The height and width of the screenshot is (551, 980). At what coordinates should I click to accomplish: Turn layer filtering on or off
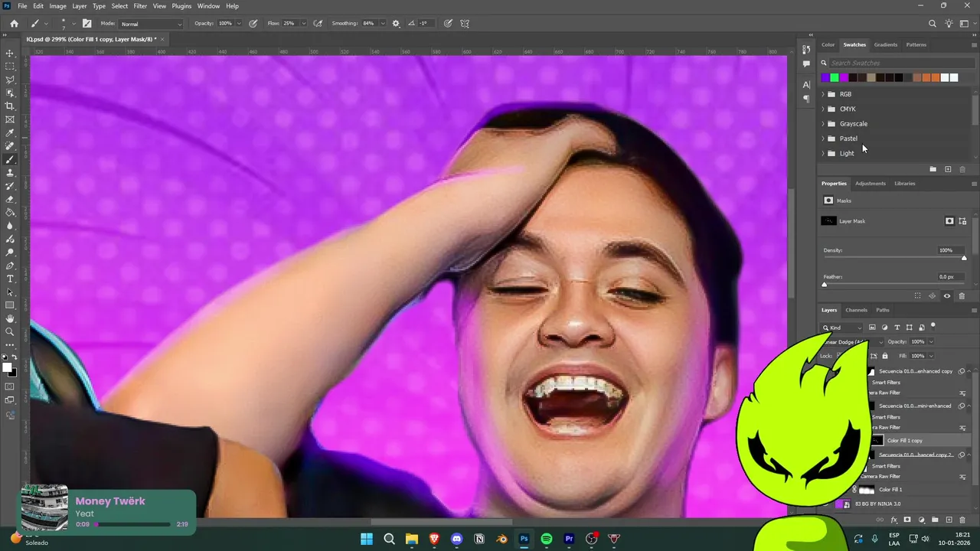point(933,325)
